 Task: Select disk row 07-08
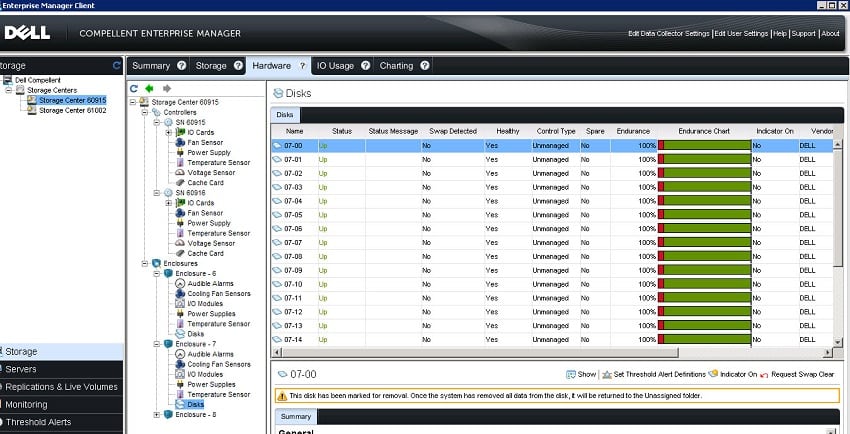pyautogui.click(x=552, y=257)
